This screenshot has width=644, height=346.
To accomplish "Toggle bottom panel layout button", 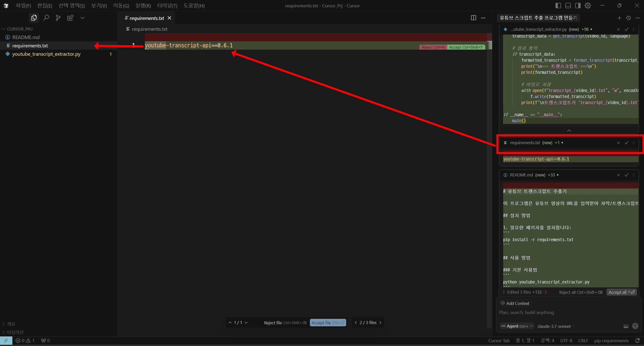I will 568,6.
